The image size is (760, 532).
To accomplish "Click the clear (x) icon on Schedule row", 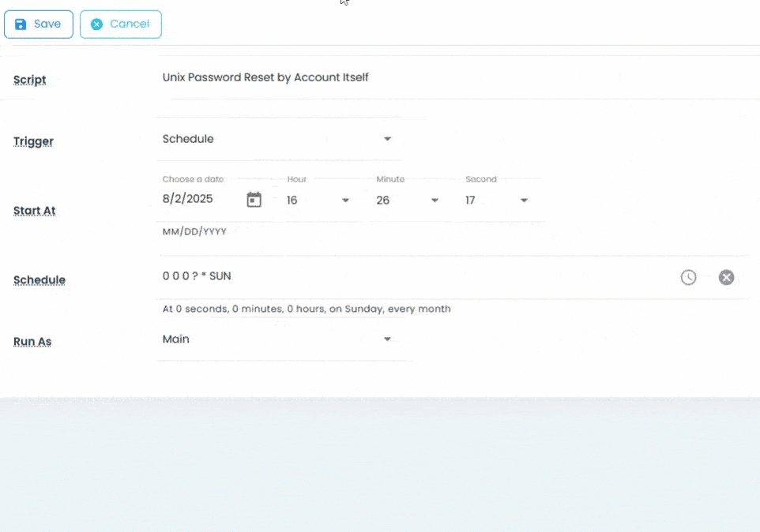I will pos(726,277).
